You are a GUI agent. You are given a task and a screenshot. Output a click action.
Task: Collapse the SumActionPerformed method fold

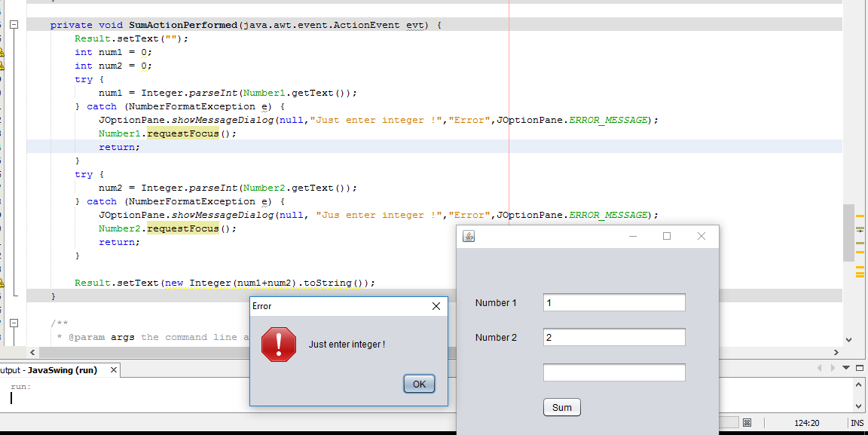click(14, 24)
